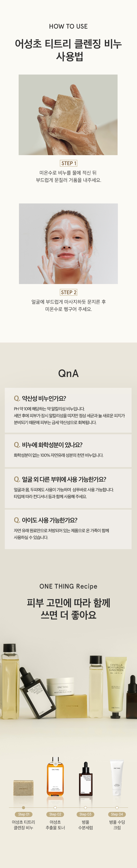Screen dimensions: 137x868
Task: Click the STEP 2 label badge
Action: click(x=68, y=292)
